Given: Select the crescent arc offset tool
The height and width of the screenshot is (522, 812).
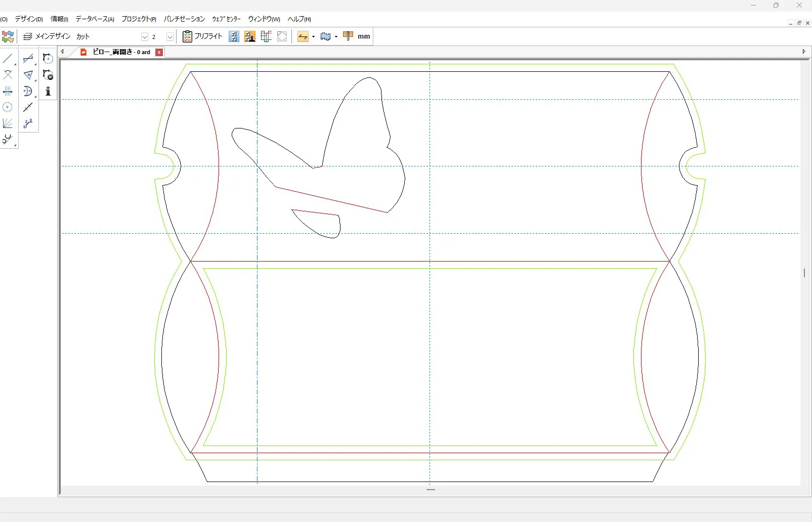Looking at the screenshot, I should 28,92.
